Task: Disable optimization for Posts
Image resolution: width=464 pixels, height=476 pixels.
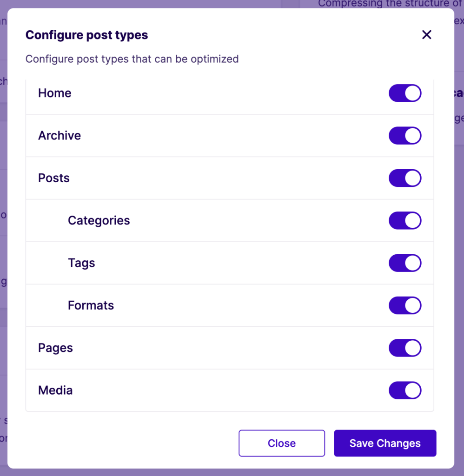Action: pos(405,178)
